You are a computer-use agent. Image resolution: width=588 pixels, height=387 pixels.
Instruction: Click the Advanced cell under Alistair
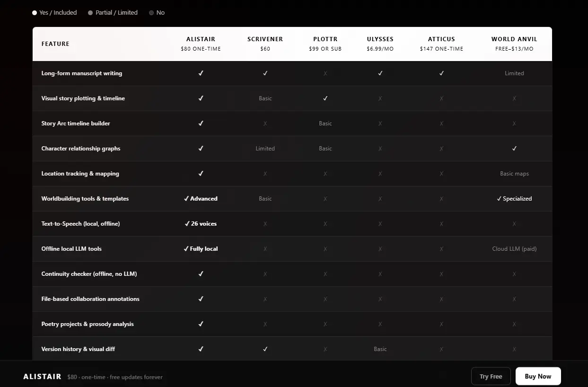click(201, 199)
